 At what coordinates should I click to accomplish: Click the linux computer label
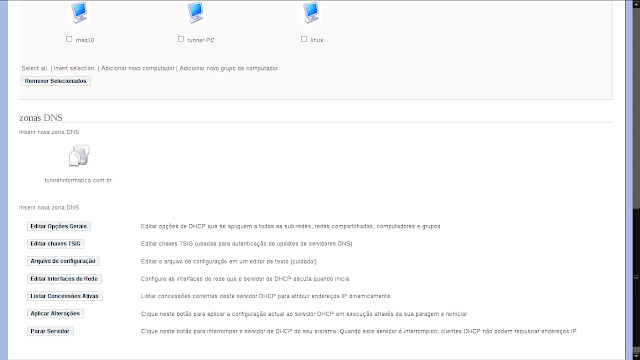(x=317, y=40)
